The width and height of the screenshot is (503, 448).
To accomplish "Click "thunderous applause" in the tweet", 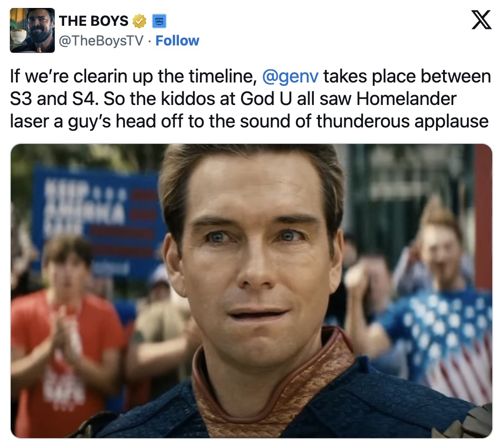I will 402,121.
